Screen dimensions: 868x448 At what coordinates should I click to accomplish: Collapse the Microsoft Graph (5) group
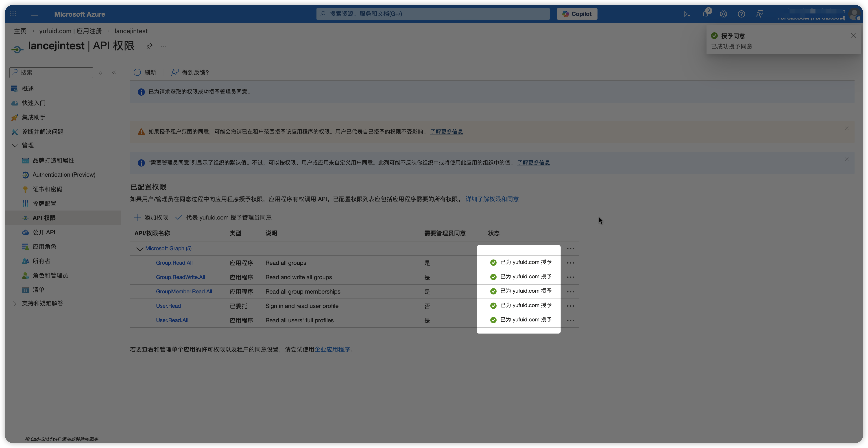point(140,249)
